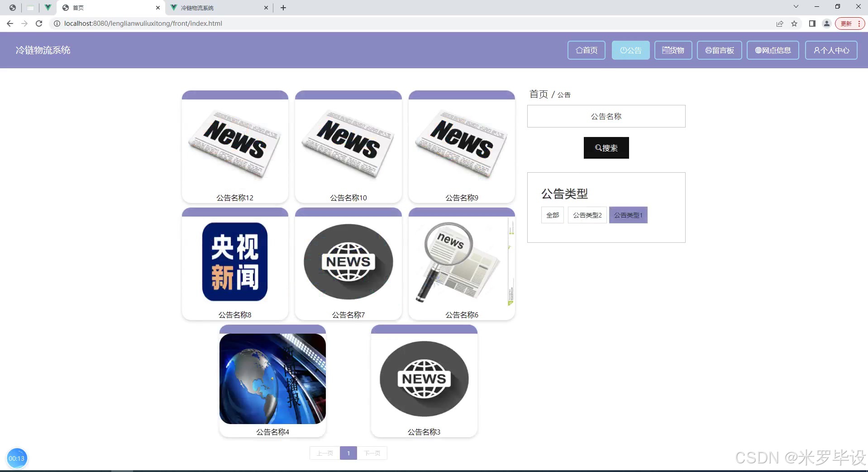The height and width of the screenshot is (472, 868).
Task: Click the 公告名称3 caption text
Action: tap(424, 432)
